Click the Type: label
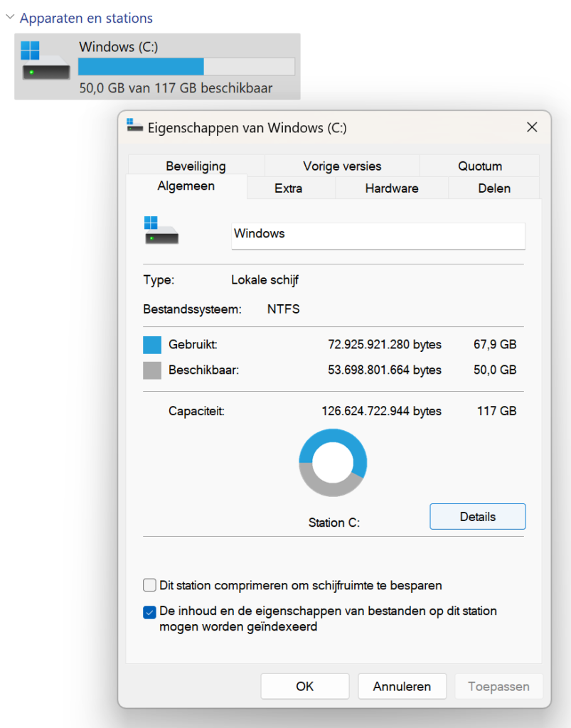Viewport: 571px width, 728px height. click(x=159, y=280)
